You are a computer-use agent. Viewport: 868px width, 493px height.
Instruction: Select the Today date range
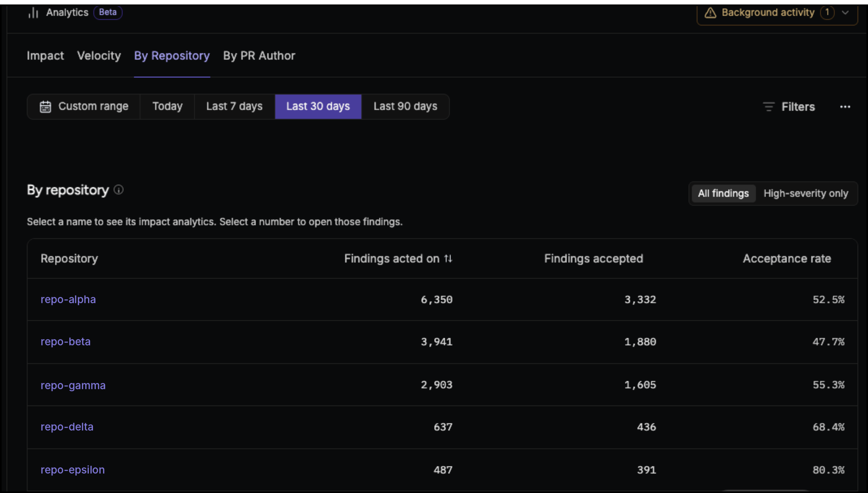167,107
